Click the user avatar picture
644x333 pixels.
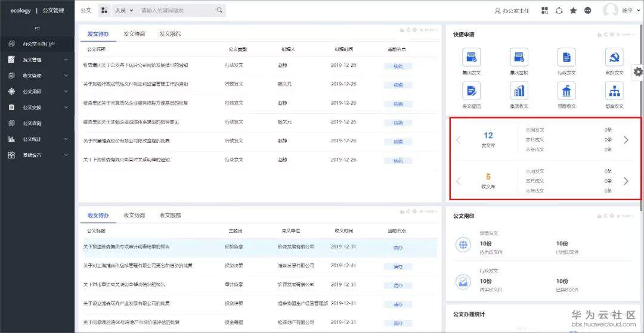click(x=611, y=10)
